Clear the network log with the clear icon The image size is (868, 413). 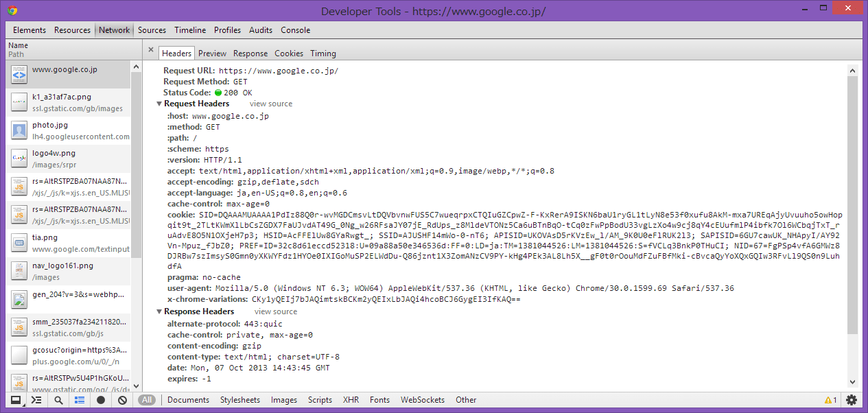click(122, 400)
